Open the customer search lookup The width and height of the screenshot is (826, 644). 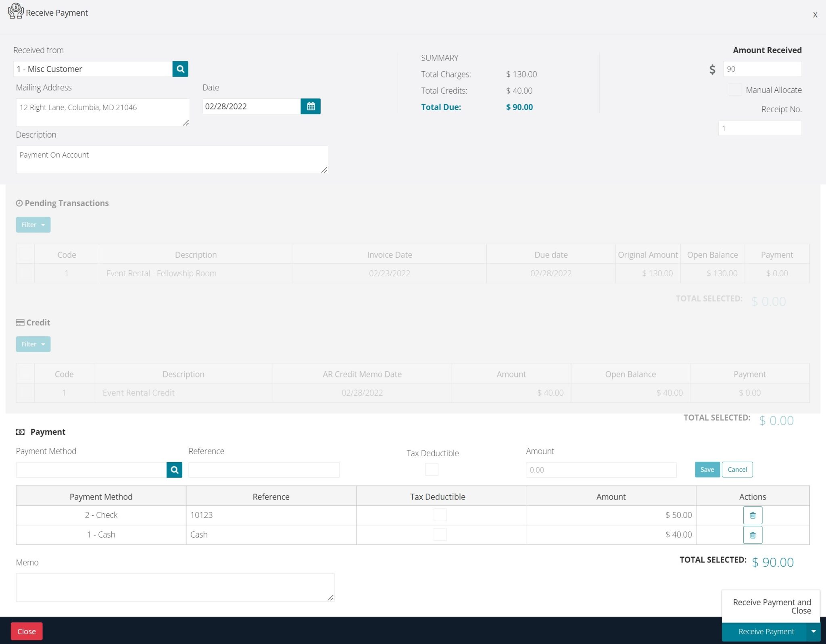tap(180, 69)
